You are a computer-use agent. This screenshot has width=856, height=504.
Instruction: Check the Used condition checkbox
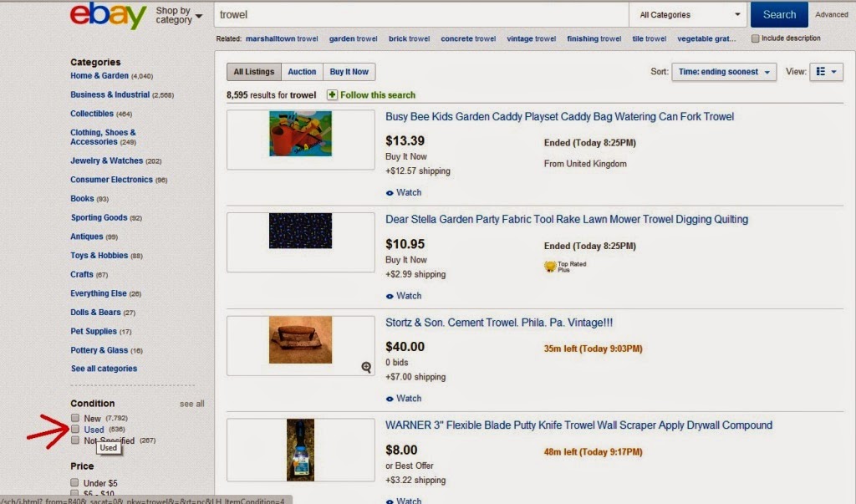[x=74, y=429]
